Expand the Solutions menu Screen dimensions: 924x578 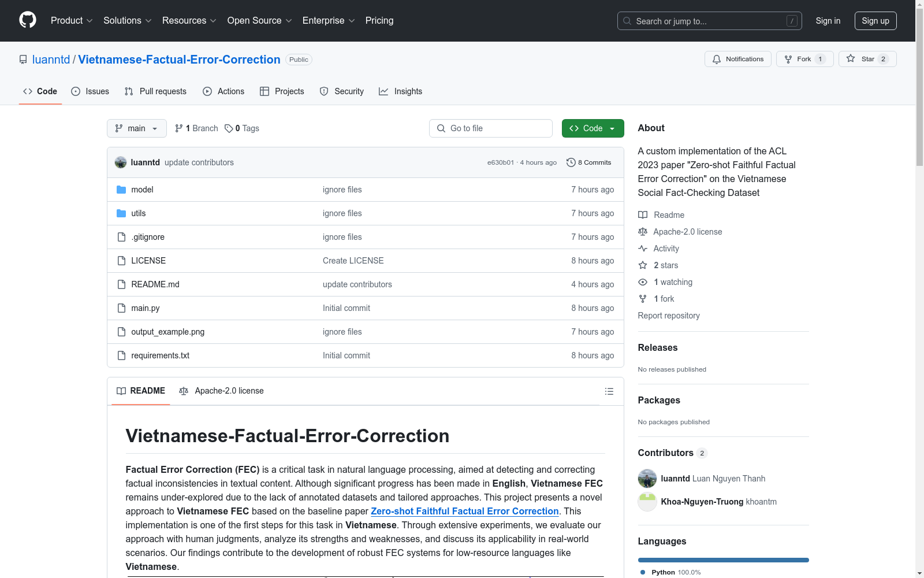pos(128,20)
